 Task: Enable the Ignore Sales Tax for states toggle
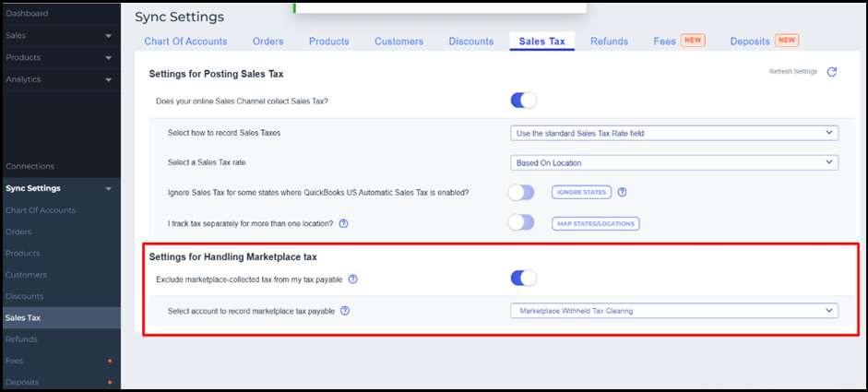[x=521, y=193]
